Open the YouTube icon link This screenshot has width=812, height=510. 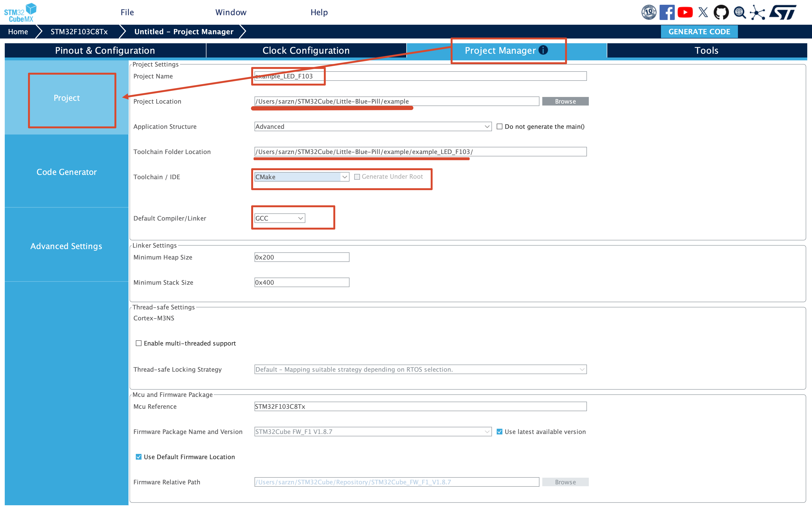click(685, 13)
